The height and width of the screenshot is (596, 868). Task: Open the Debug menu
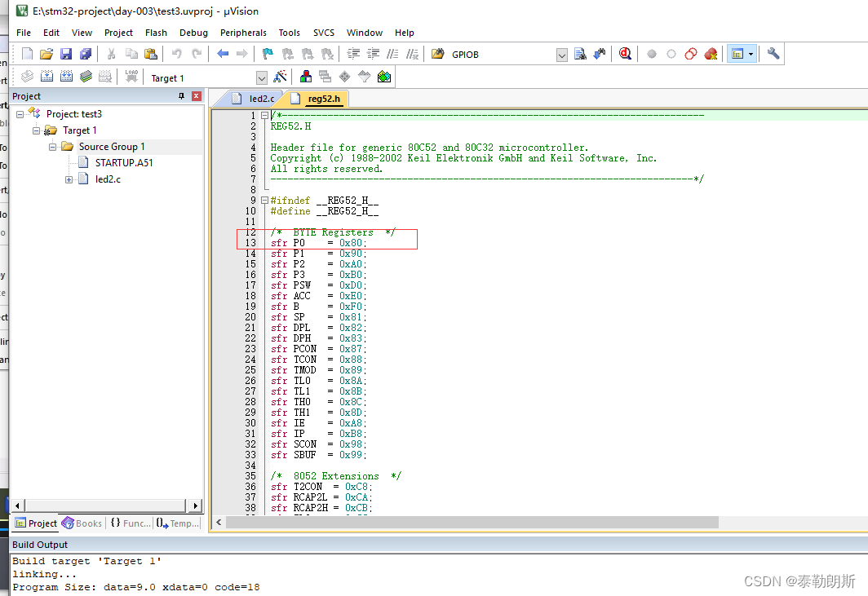click(x=194, y=33)
